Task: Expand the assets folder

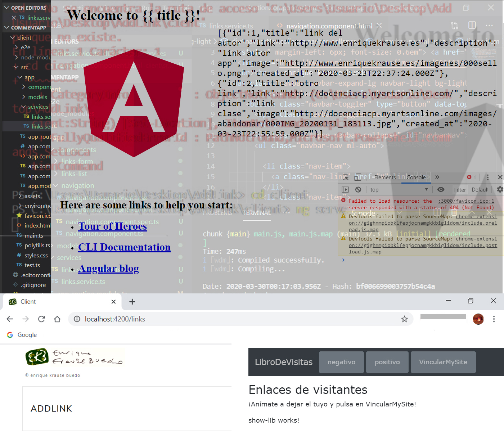Action: [20, 196]
